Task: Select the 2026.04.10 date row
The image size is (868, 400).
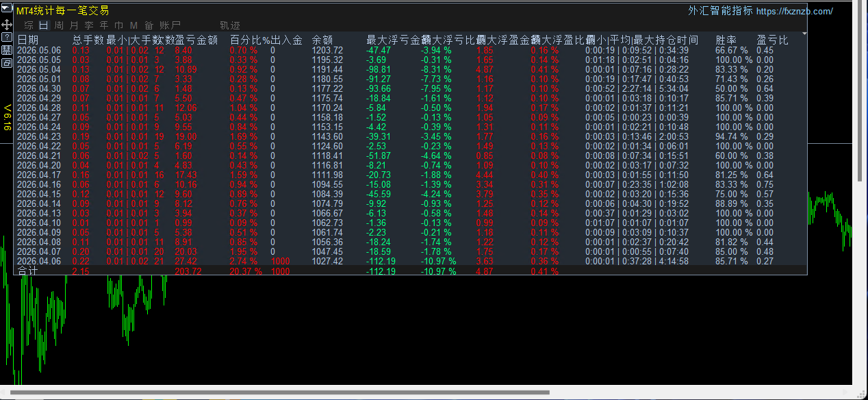Action: [38, 223]
